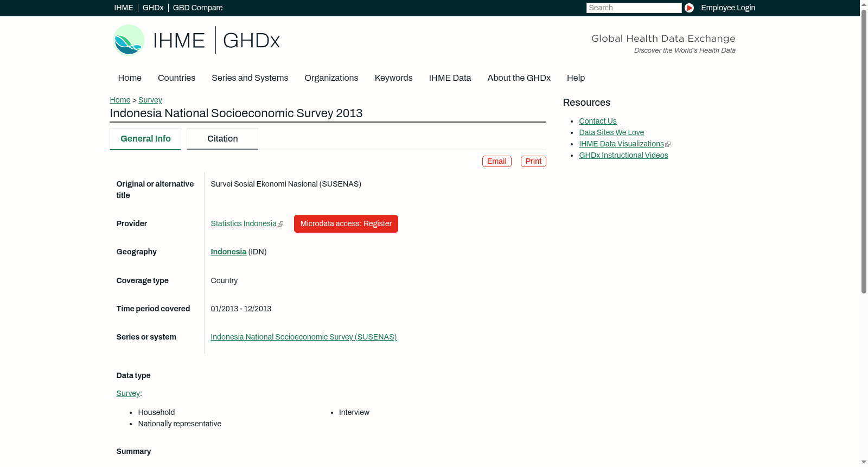Open GHDx Instructional Videos link

(x=623, y=155)
